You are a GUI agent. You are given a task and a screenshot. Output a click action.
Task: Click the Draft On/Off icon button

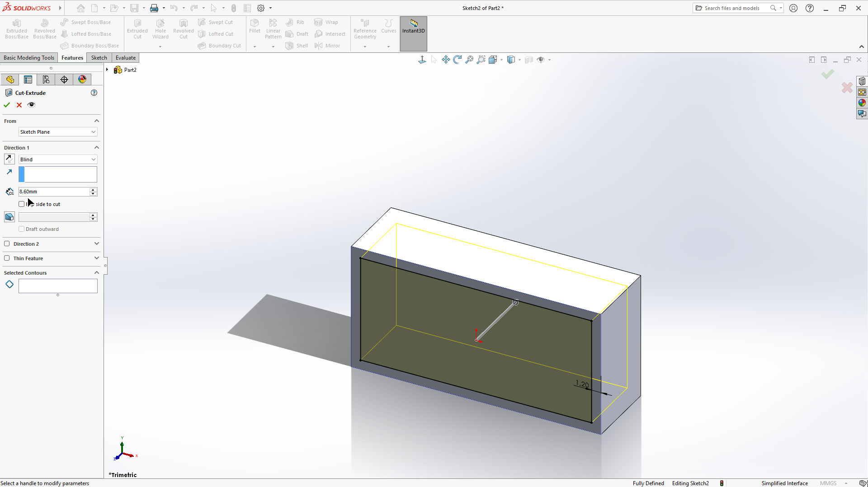[x=9, y=217]
